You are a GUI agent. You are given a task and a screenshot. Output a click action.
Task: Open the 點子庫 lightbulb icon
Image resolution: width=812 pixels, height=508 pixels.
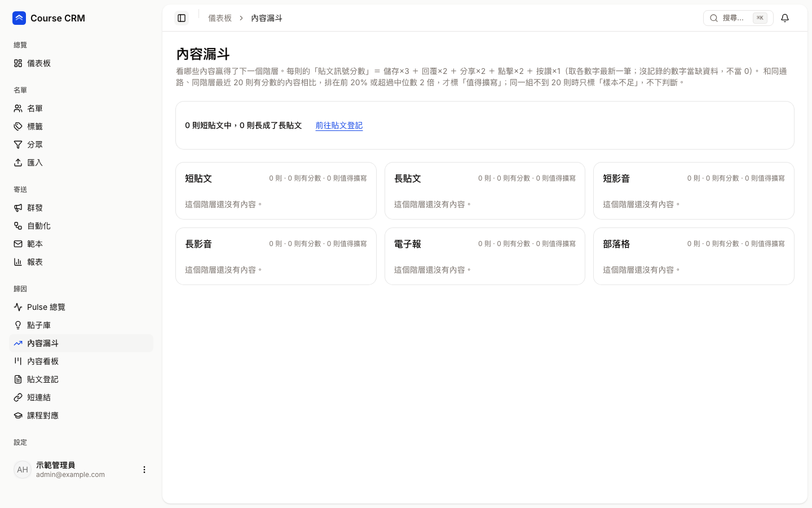pyautogui.click(x=18, y=325)
